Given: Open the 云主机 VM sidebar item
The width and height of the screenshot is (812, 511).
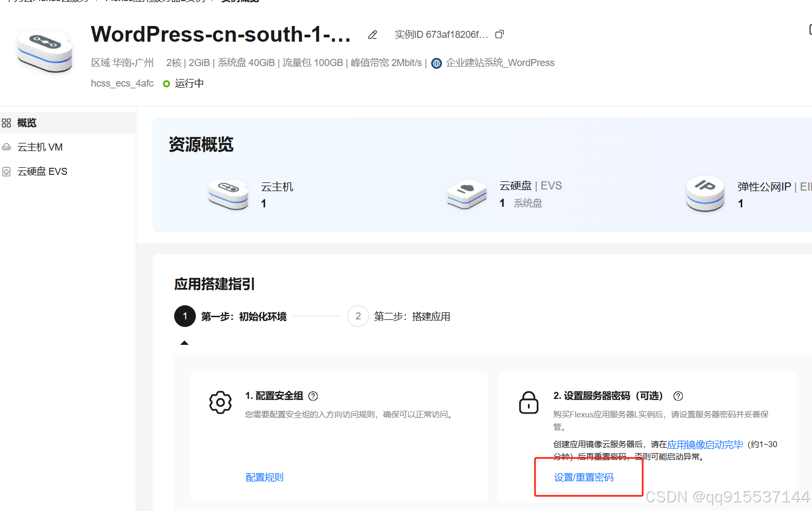Looking at the screenshot, I should [68, 147].
